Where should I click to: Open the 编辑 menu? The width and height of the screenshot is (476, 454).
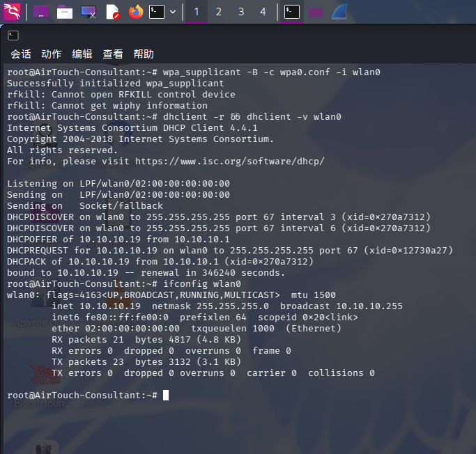tap(82, 54)
